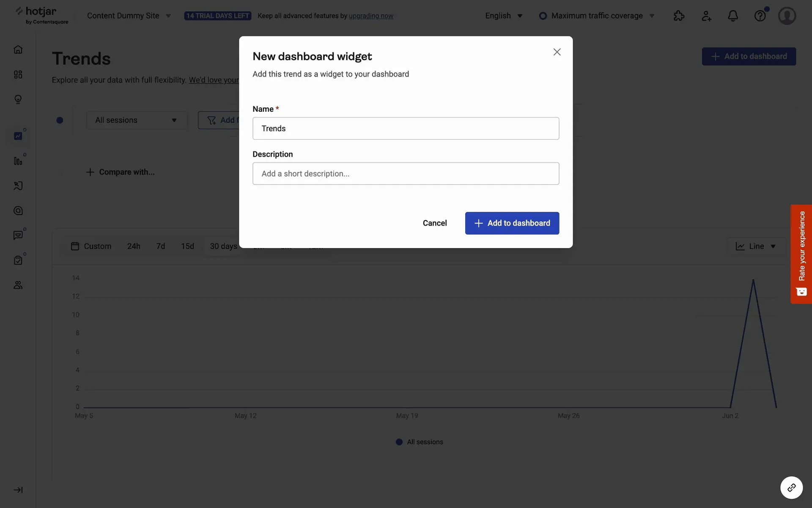The width and height of the screenshot is (812, 508).
Task: Click the notifications bell icon
Action: [x=732, y=16]
